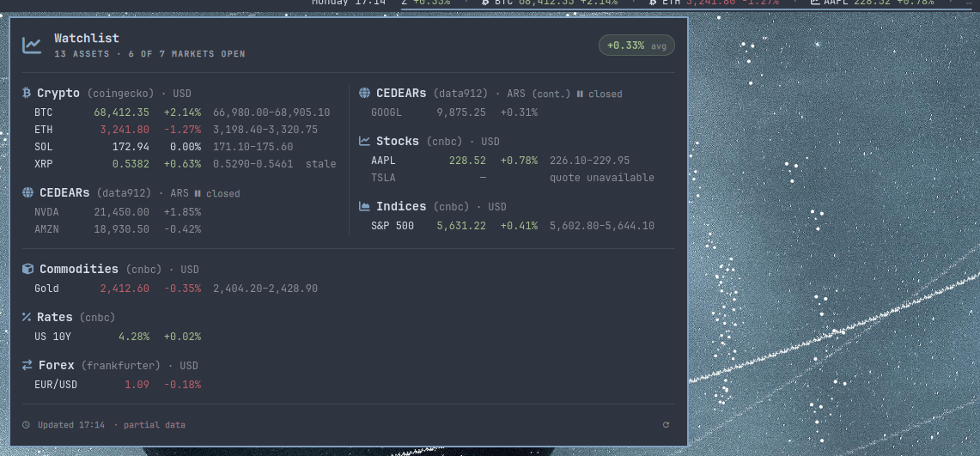Click GOOGL price 9,875.25
This screenshot has width=980, height=456.
461,112
